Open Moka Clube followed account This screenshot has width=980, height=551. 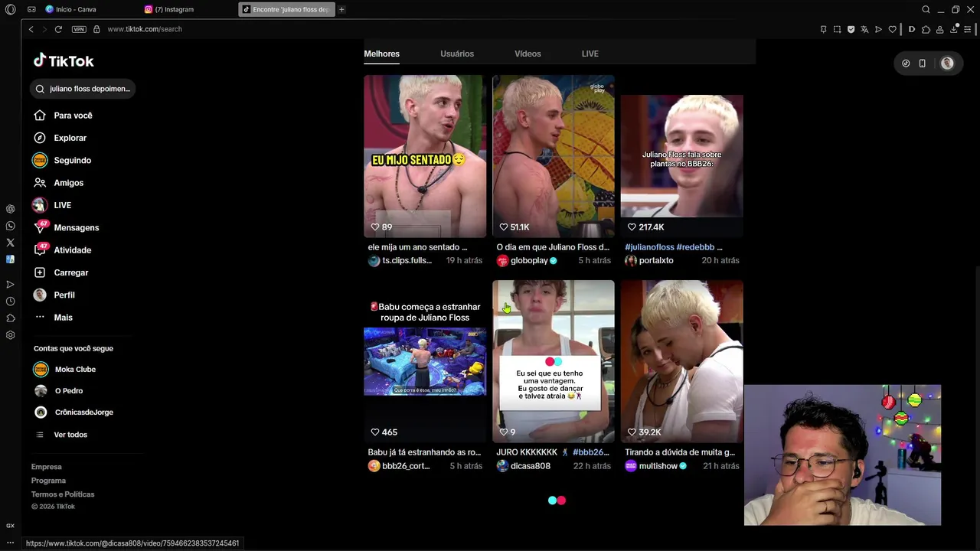tap(74, 370)
